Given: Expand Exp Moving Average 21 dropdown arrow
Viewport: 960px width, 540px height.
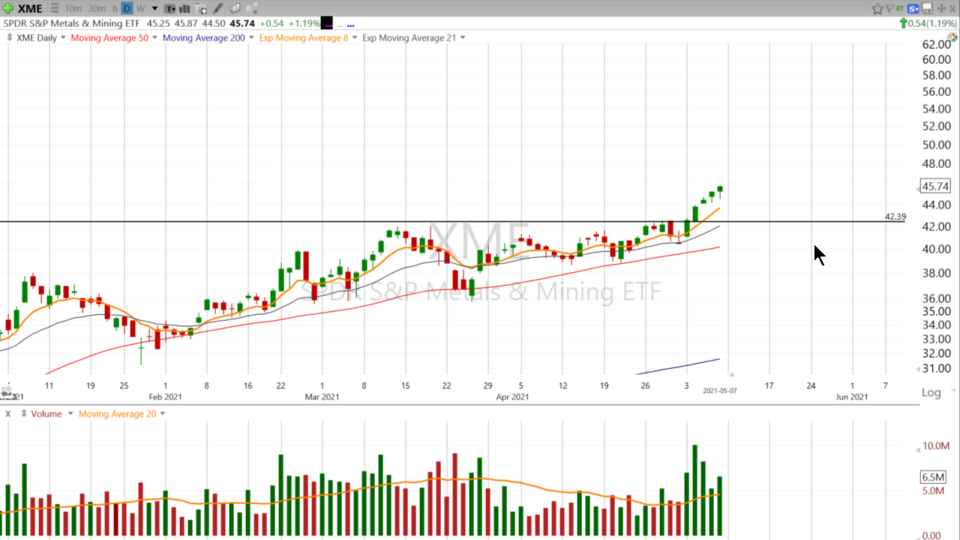Looking at the screenshot, I should coord(463,37).
